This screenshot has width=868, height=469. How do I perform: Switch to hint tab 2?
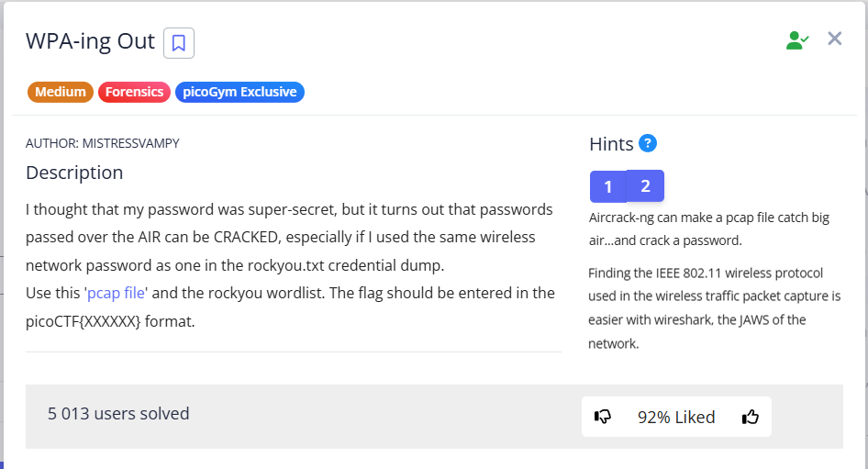coord(645,186)
